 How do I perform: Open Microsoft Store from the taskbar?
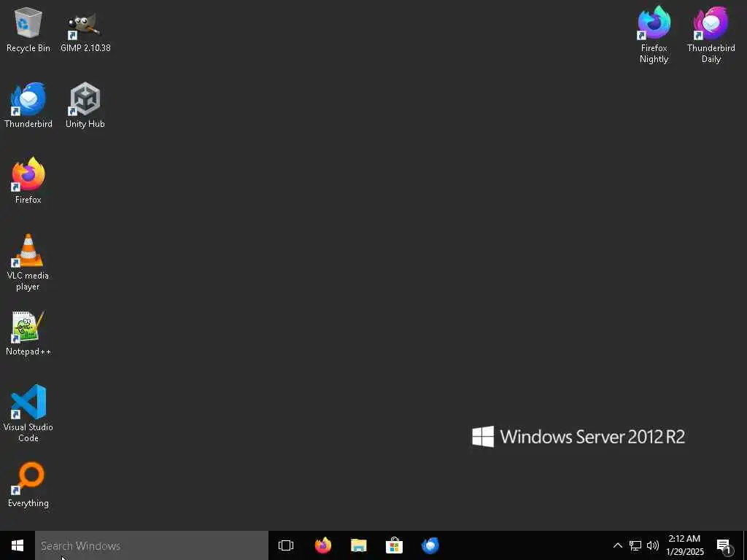tap(395, 545)
